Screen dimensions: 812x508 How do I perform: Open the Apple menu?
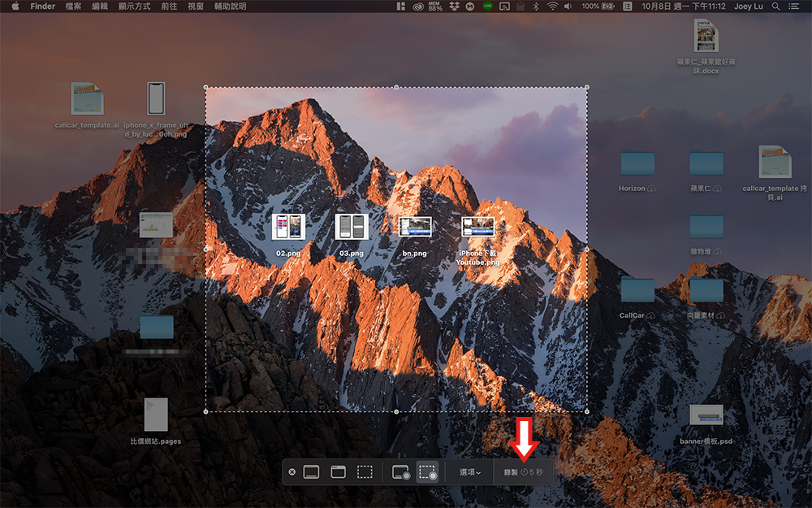[15, 7]
